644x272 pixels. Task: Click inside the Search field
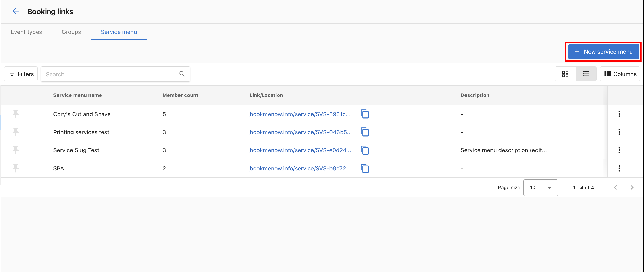(108, 74)
